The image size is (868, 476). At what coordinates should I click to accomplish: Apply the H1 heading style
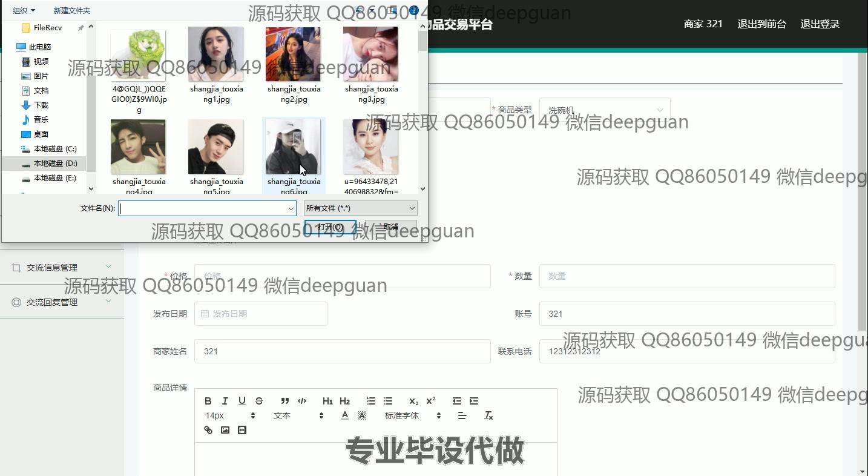point(327,401)
